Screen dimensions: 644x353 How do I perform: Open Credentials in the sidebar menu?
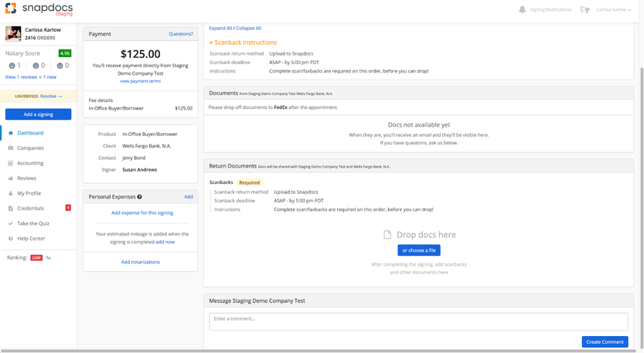[30, 209]
